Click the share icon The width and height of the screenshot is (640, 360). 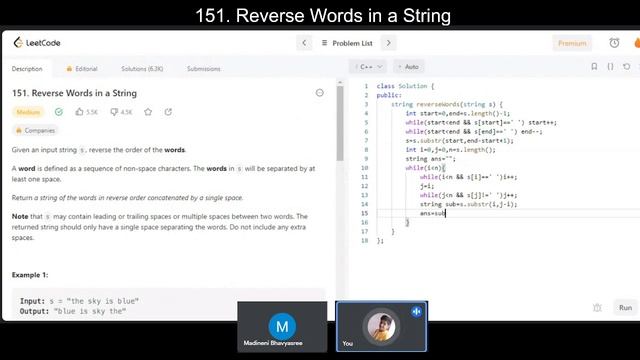coord(168,112)
